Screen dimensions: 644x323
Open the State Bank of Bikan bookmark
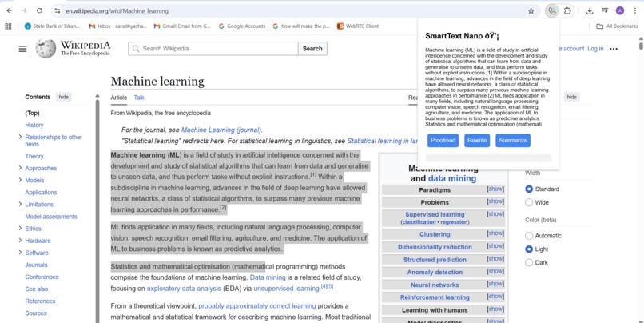(52, 26)
